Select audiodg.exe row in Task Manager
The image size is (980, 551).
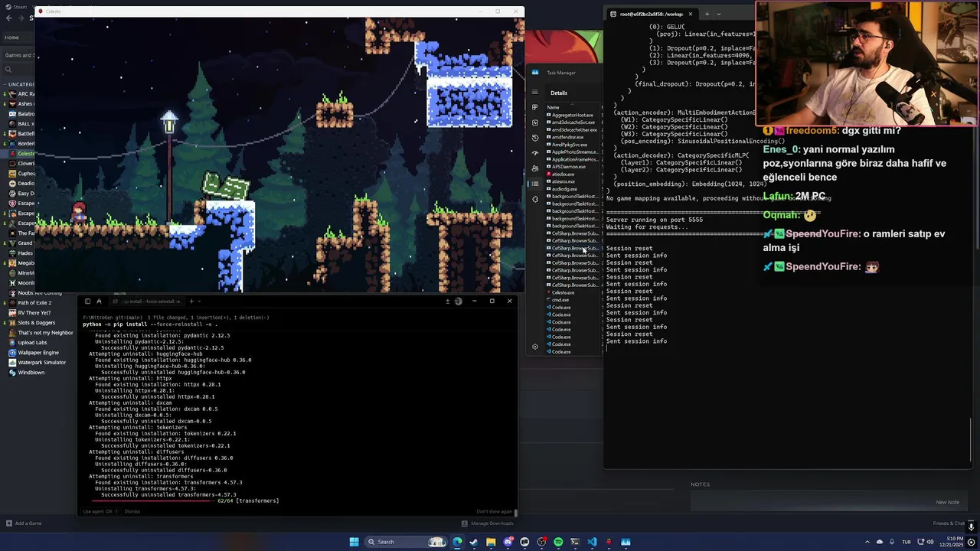coord(564,189)
